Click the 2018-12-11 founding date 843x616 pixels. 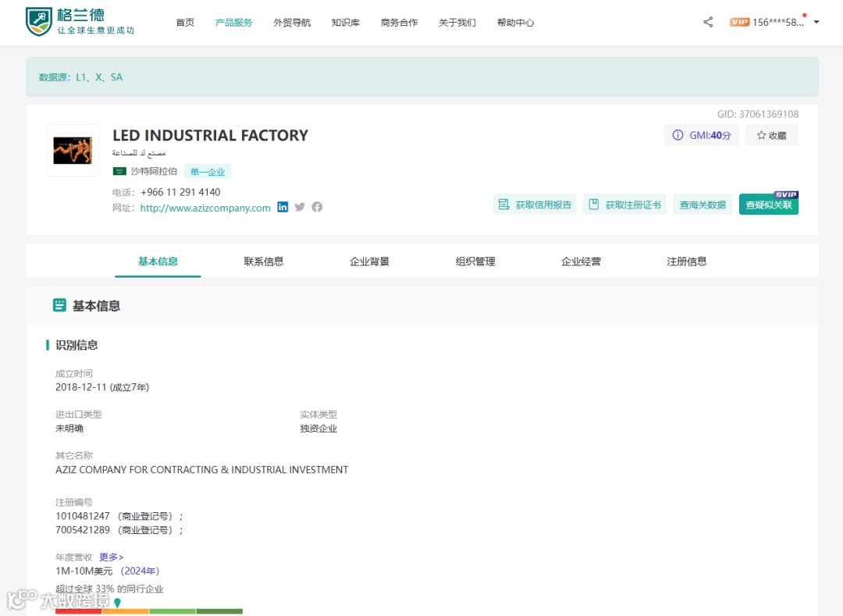(x=81, y=387)
